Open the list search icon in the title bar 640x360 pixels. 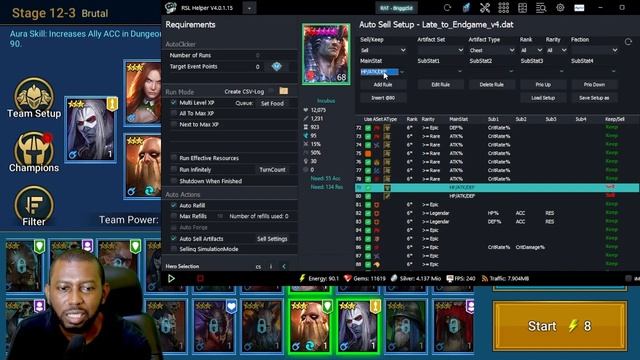pyautogui.click(x=541, y=8)
